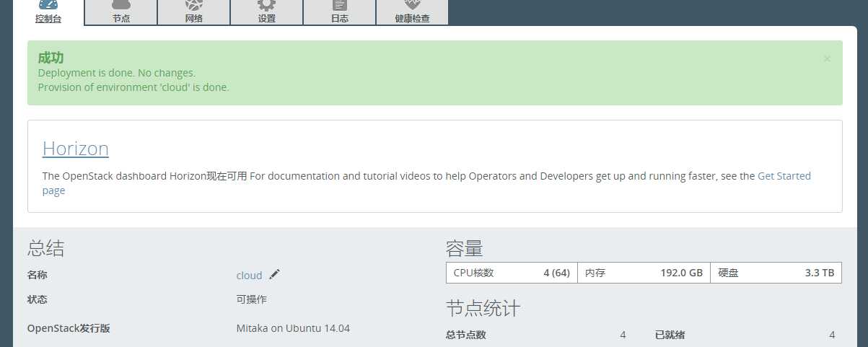Click the 总结 section heading
The height and width of the screenshot is (347, 868).
pyautogui.click(x=46, y=249)
